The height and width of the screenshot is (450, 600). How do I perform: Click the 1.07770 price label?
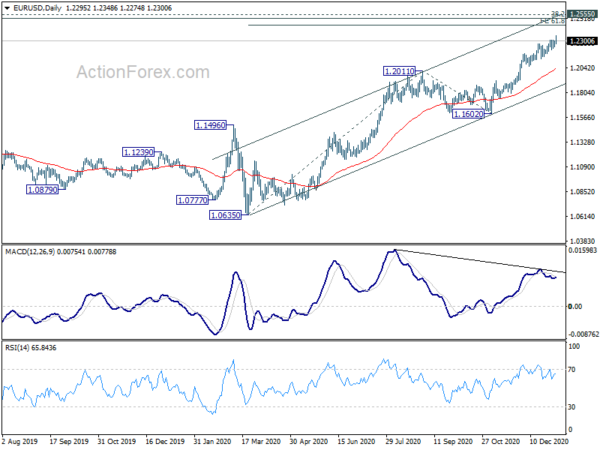pyautogui.click(x=192, y=200)
